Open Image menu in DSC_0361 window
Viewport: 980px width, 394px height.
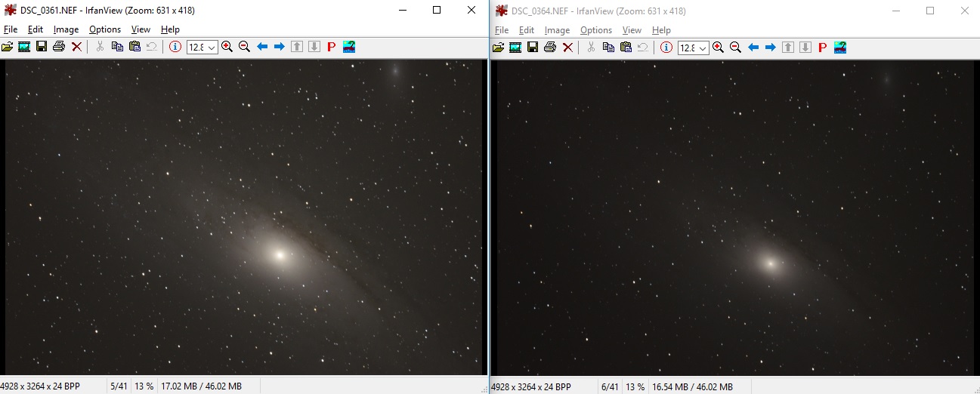click(x=66, y=29)
